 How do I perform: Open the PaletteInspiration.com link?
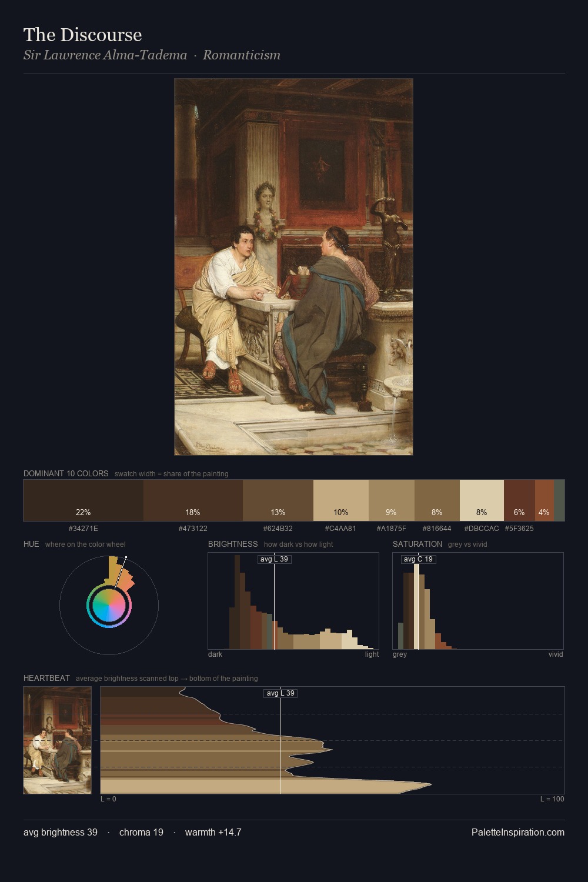pyautogui.click(x=518, y=833)
